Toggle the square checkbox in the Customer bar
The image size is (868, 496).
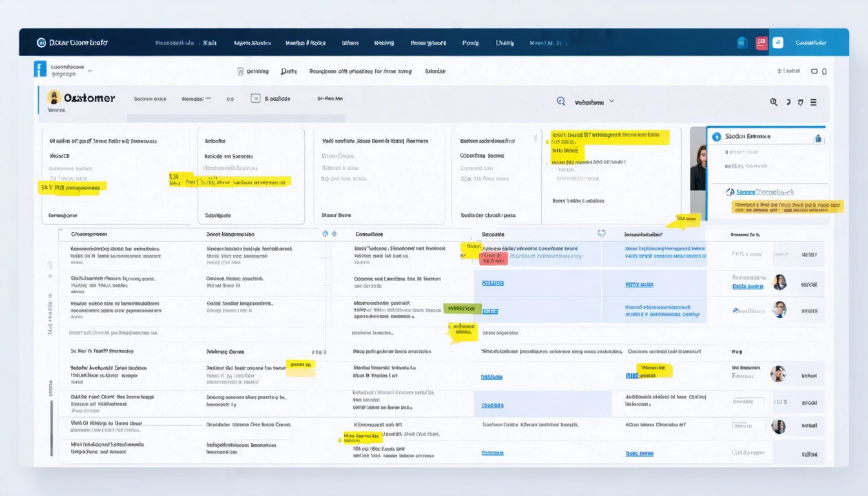255,98
